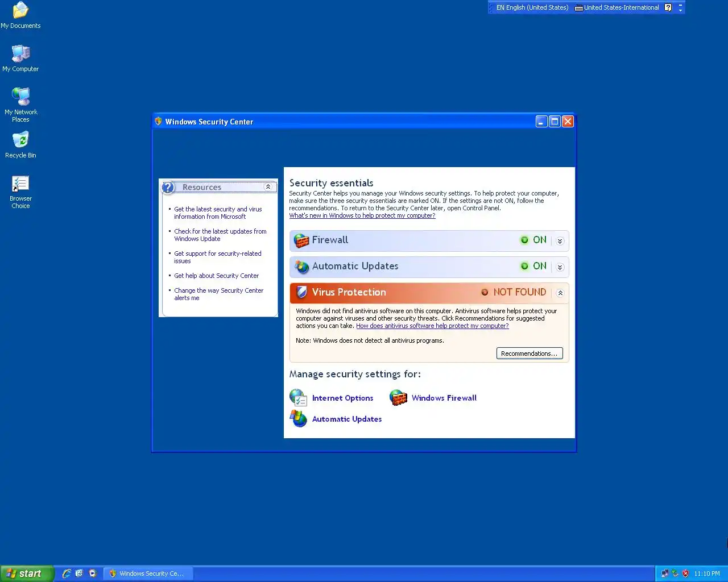Launch Internet Explorer from Quick Launch
Screen dimensions: 728x582
click(x=67, y=573)
